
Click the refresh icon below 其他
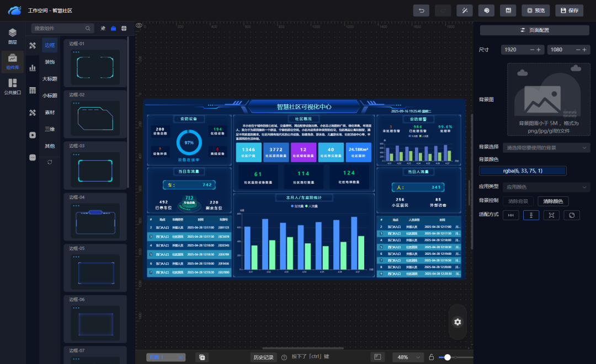tap(50, 162)
